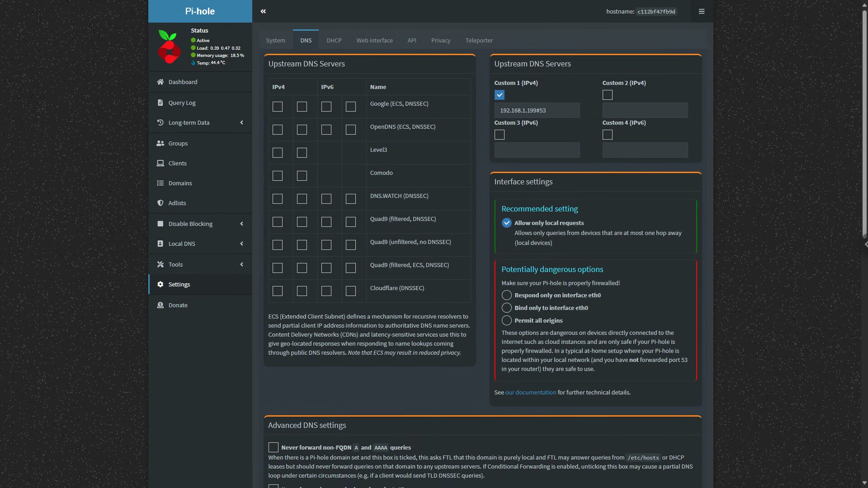The height and width of the screenshot is (488, 868).
Task: Click the Custom 4 IPv6 address field
Action: pyautogui.click(x=645, y=150)
